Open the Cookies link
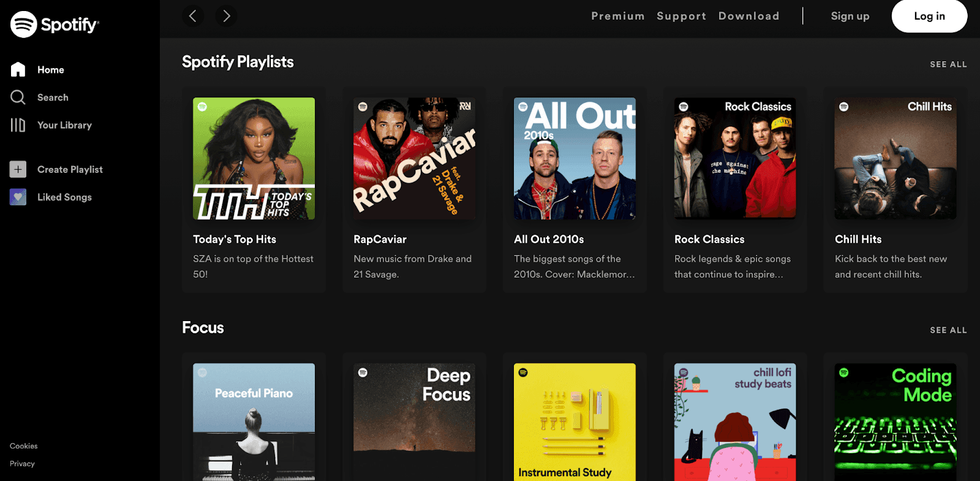The image size is (980, 481). [x=24, y=446]
